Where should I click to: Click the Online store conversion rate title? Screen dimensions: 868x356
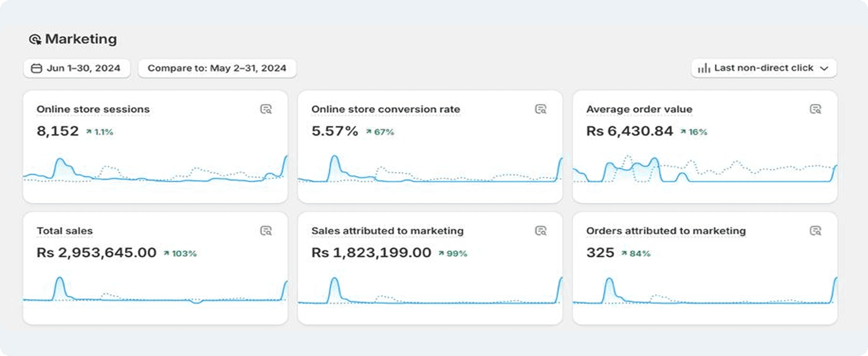385,109
